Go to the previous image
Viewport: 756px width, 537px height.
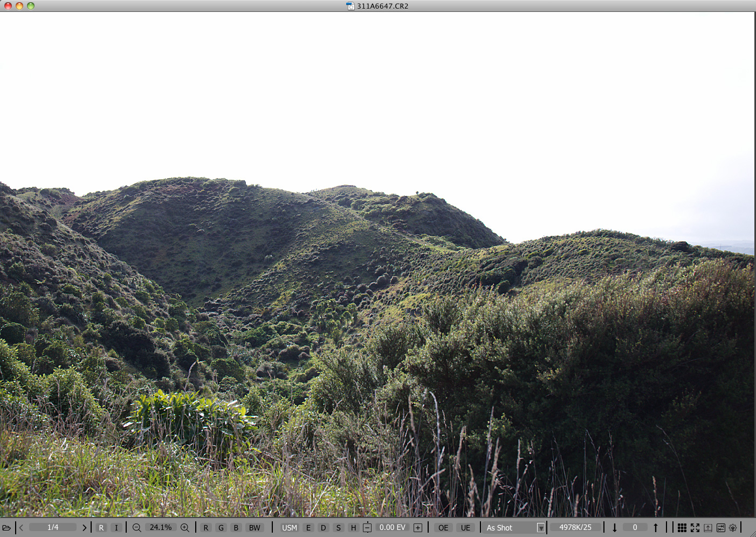coord(22,528)
